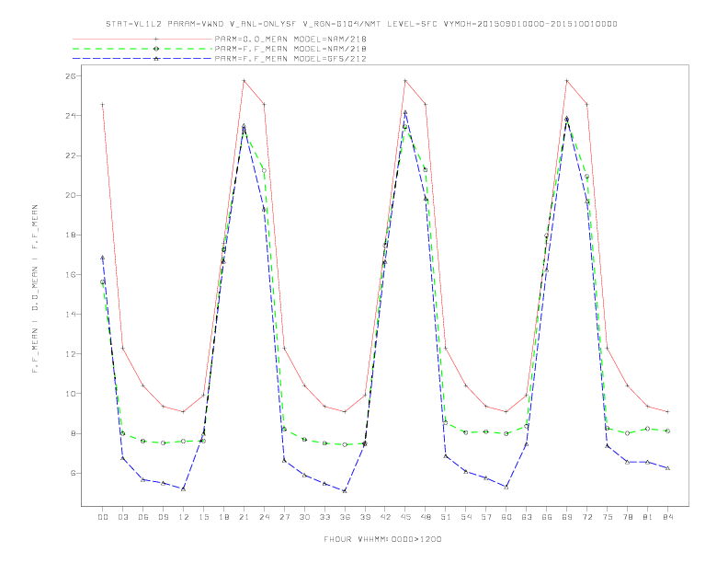Click y-axis tick value 10
The height and width of the screenshot is (563, 728).
(x=70, y=394)
